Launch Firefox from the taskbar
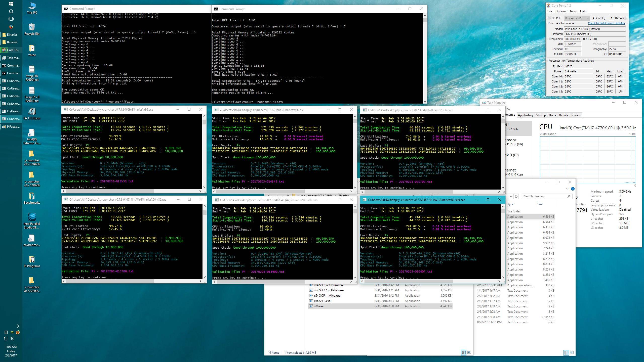 (x=11, y=27)
